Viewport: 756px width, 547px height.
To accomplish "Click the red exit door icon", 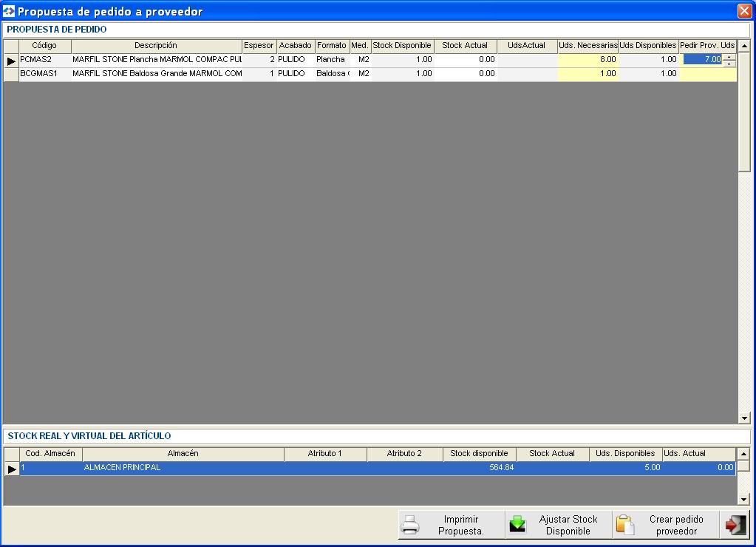I will click(x=735, y=525).
